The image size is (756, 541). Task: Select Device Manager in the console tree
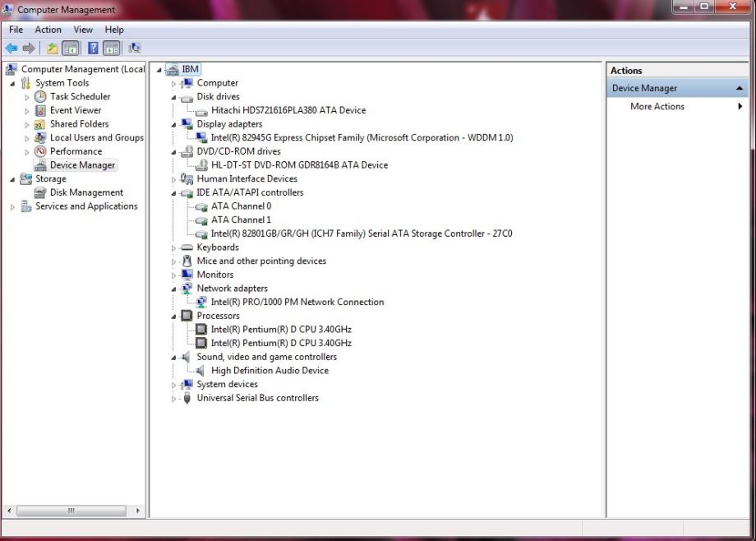point(82,165)
